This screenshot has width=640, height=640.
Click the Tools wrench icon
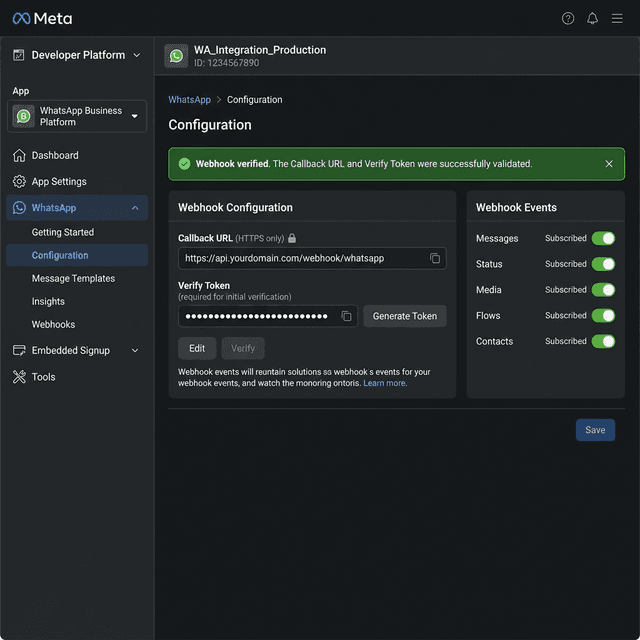point(19,377)
